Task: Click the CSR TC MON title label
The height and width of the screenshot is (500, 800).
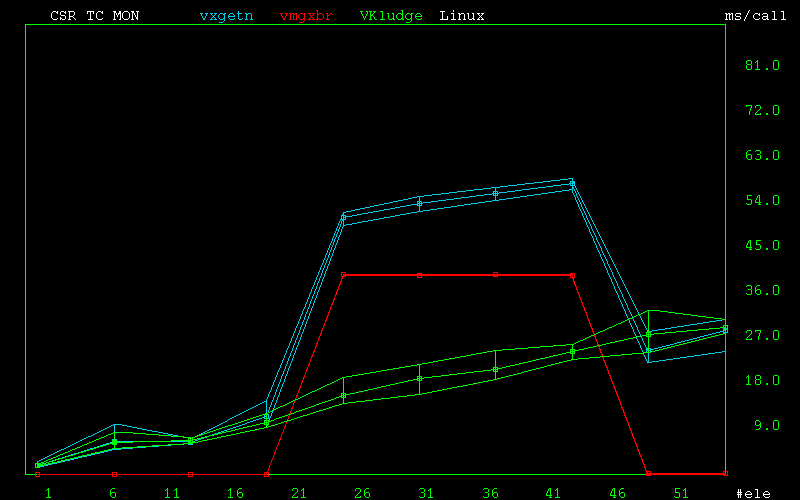Action: 94,16
